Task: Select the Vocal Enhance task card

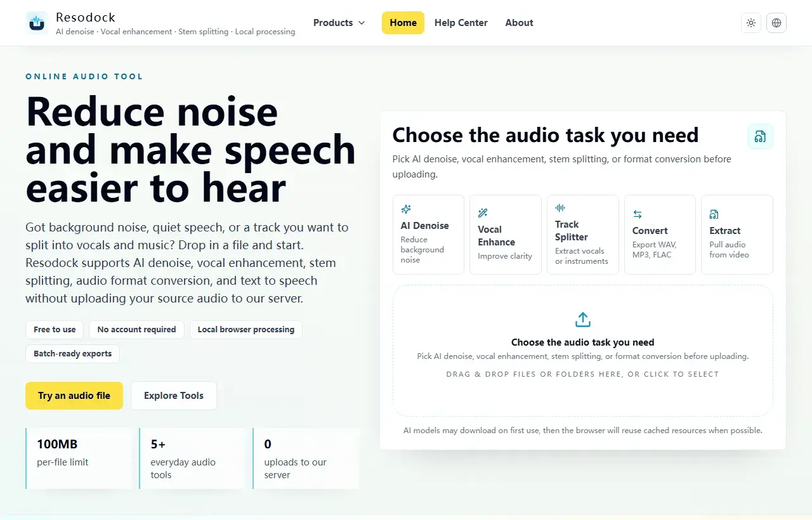Action: 506,235
